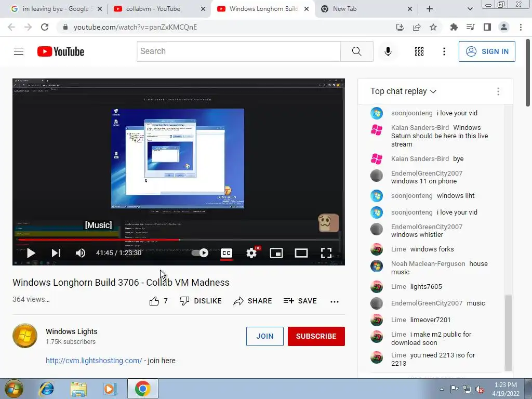The height and width of the screenshot is (399, 532).
Task: Open more actions ellipsis below video
Action: click(335, 302)
